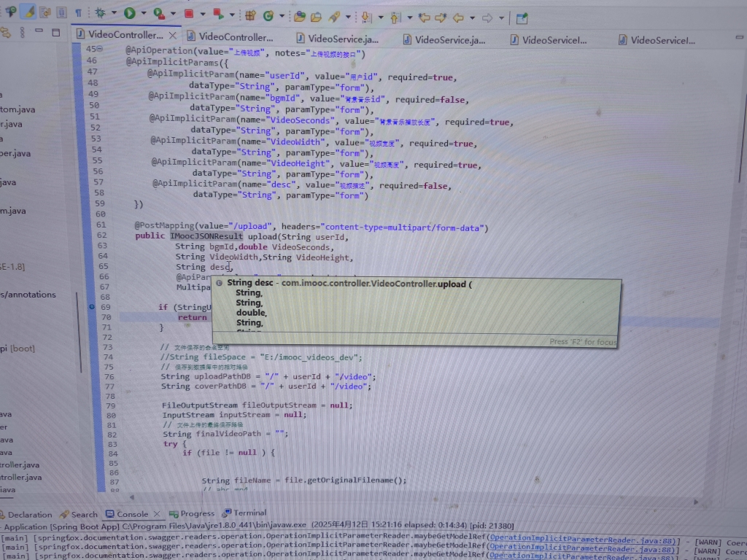Start debugging with the bug icon

point(100,13)
